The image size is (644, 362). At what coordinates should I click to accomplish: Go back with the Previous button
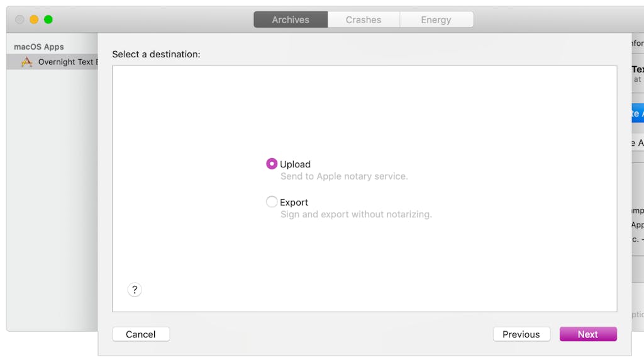(521, 334)
